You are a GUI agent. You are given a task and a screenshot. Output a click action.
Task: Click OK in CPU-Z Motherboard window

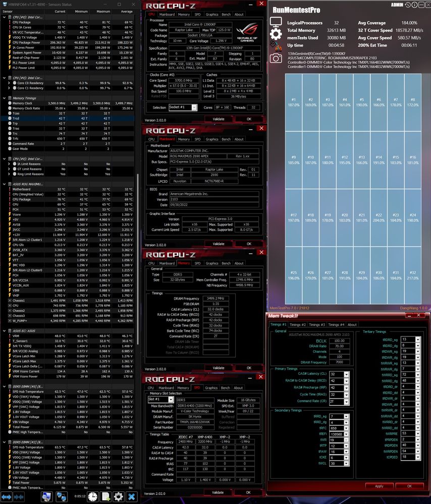click(x=249, y=244)
